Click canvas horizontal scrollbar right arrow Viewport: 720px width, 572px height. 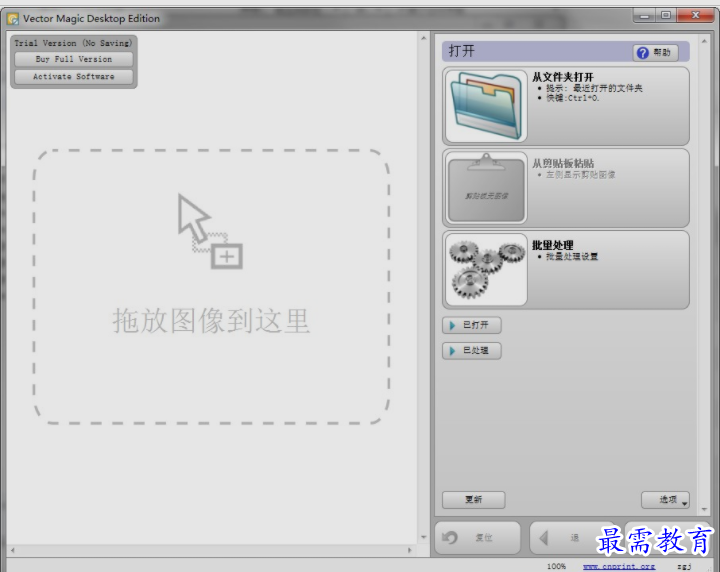coord(410,550)
